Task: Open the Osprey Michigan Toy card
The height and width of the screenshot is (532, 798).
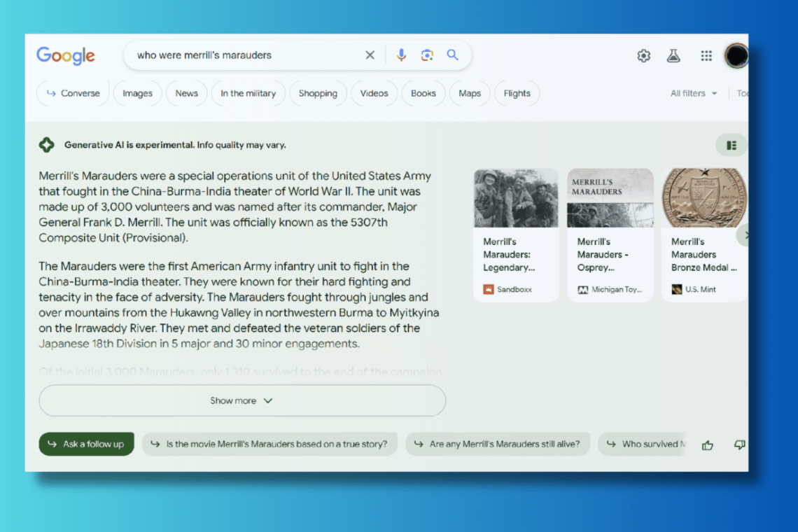Action: click(610, 234)
